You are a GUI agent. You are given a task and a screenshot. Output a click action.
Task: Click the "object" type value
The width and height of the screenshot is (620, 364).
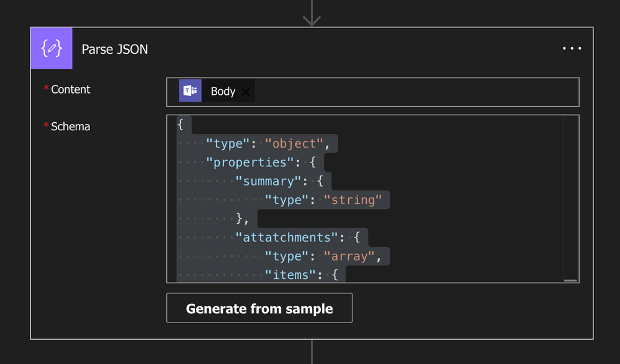point(294,143)
